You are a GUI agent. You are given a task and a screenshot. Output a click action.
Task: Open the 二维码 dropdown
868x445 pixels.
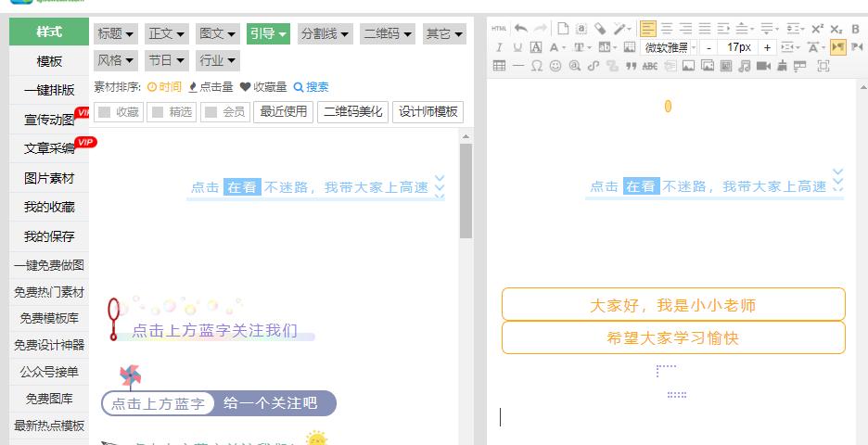pos(388,33)
